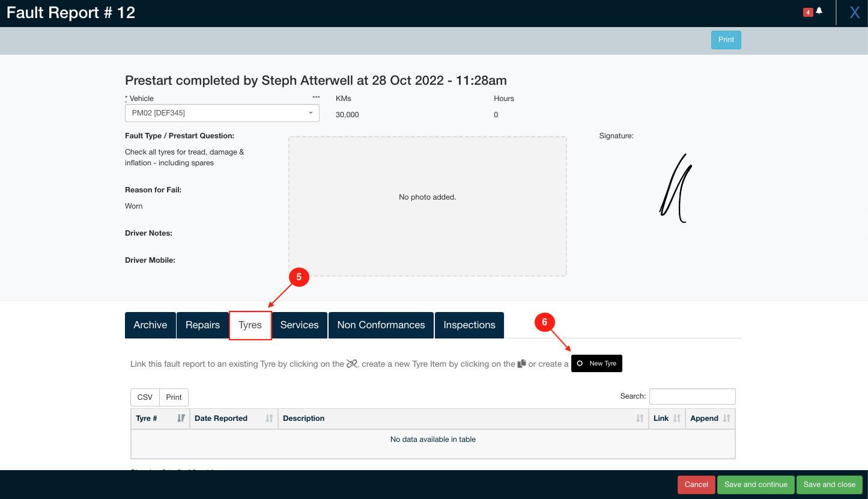Viewport: 868px width, 499px height.
Task: Save and close the fault report
Action: (829, 485)
